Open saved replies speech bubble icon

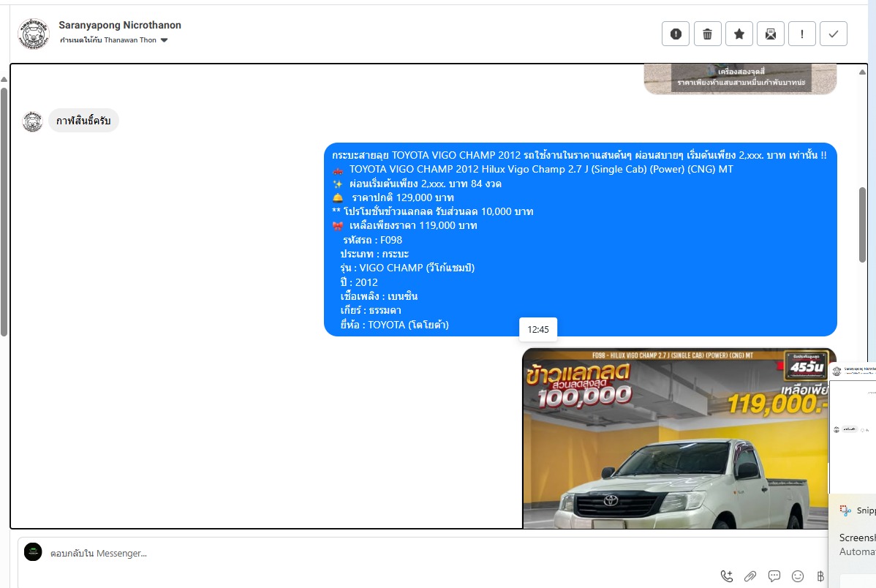[774, 576]
